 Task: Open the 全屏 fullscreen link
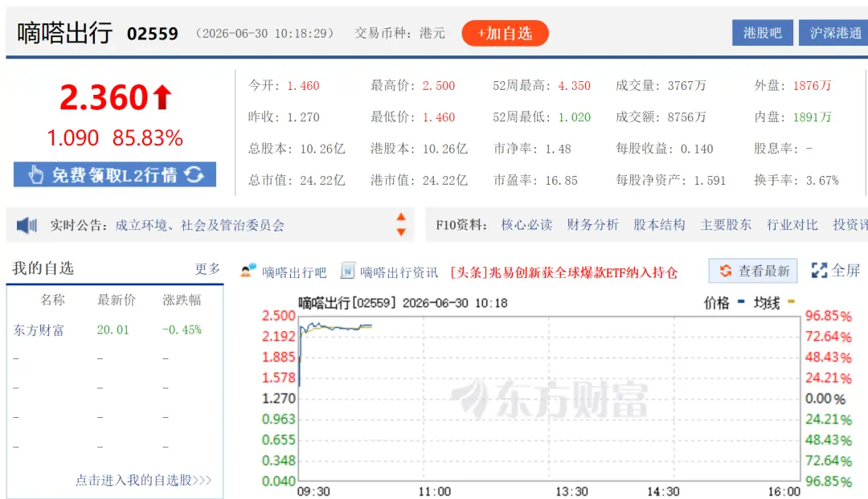845,271
